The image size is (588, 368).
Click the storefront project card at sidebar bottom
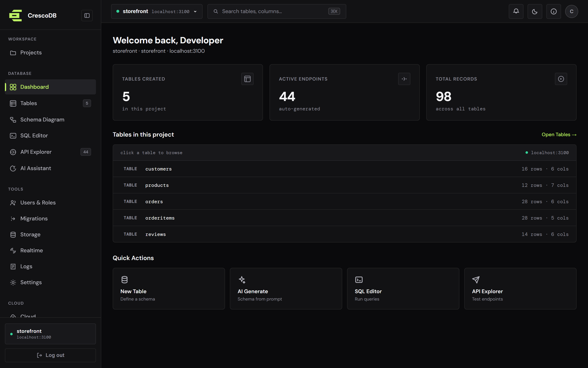coord(50,334)
